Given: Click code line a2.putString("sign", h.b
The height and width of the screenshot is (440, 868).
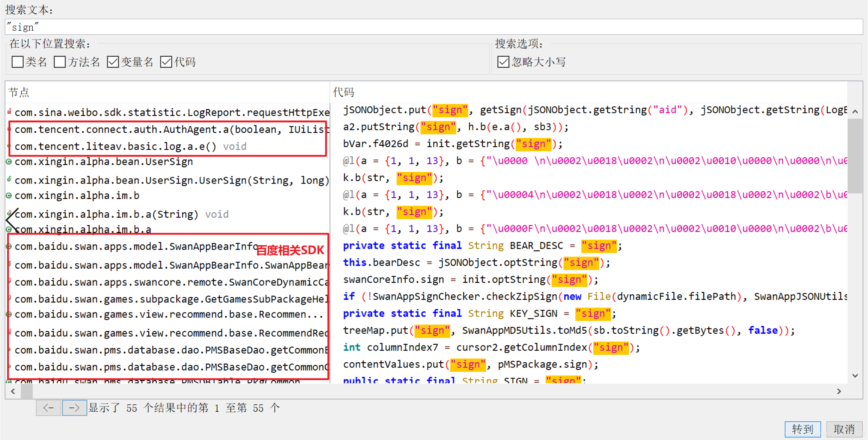Looking at the screenshot, I should [456, 127].
